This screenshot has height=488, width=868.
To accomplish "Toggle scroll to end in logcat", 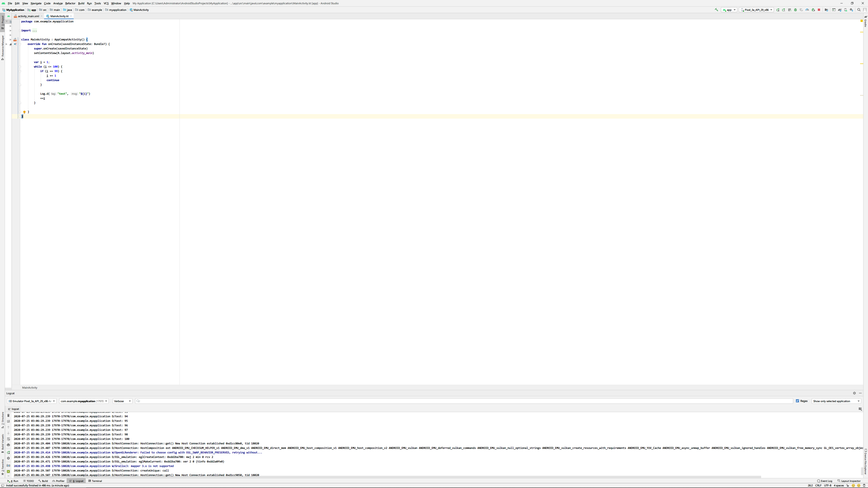I will pyautogui.click(x=8, y=421).
